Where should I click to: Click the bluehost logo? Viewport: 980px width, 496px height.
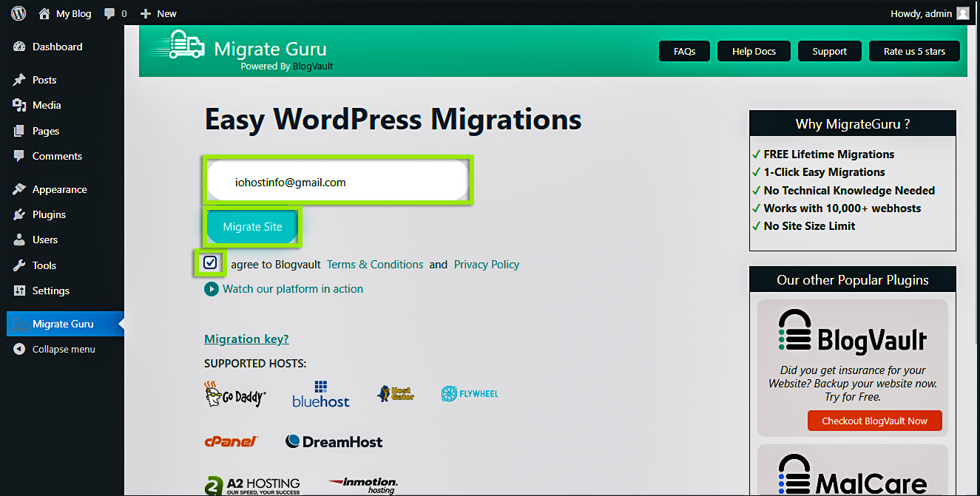coord(320,393)
